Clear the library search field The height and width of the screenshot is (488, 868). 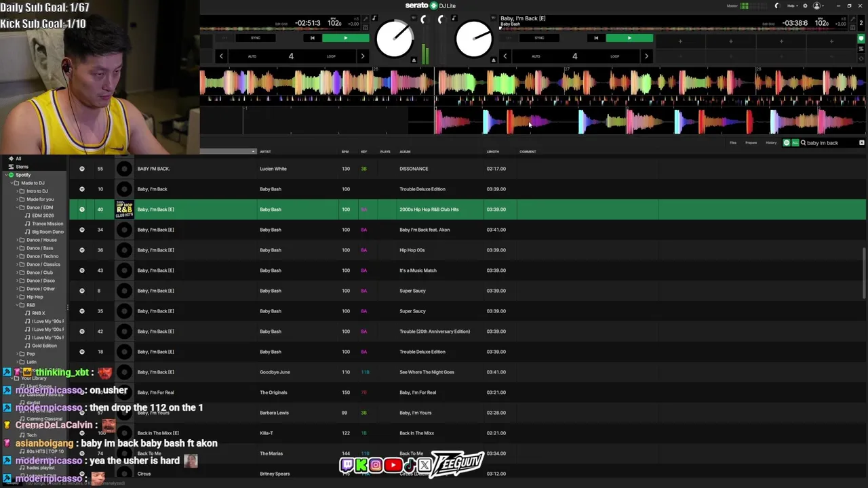tap(862, 143)
